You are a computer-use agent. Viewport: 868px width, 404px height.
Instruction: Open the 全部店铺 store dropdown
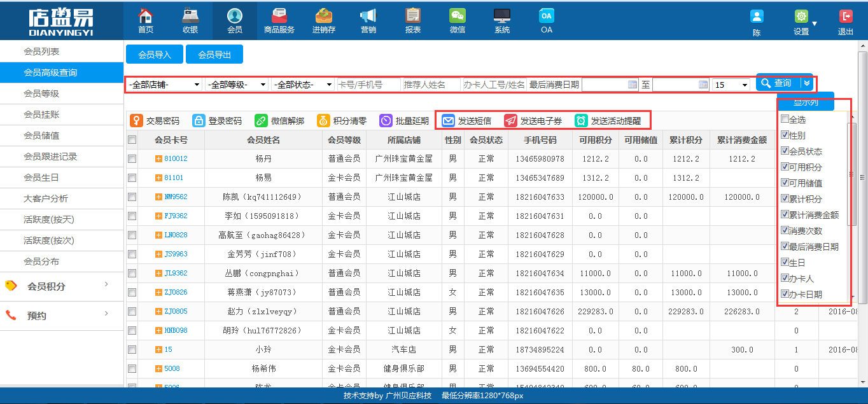(164, 85)
